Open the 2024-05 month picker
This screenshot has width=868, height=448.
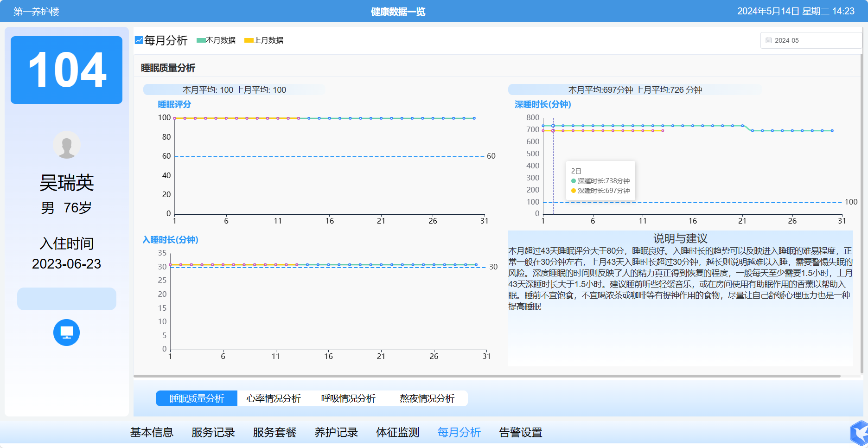(811, 40)
